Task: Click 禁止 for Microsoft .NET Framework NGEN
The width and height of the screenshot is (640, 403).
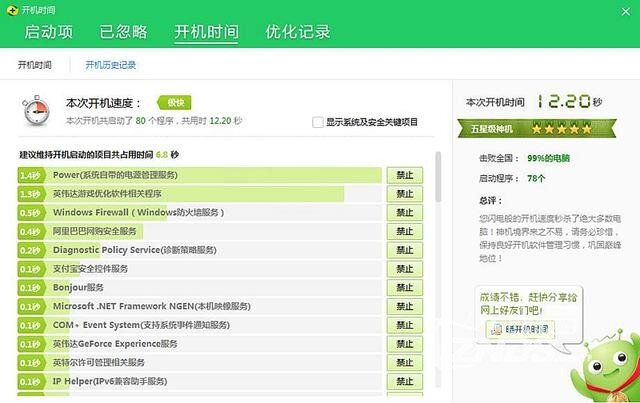Action: (404, 307)
